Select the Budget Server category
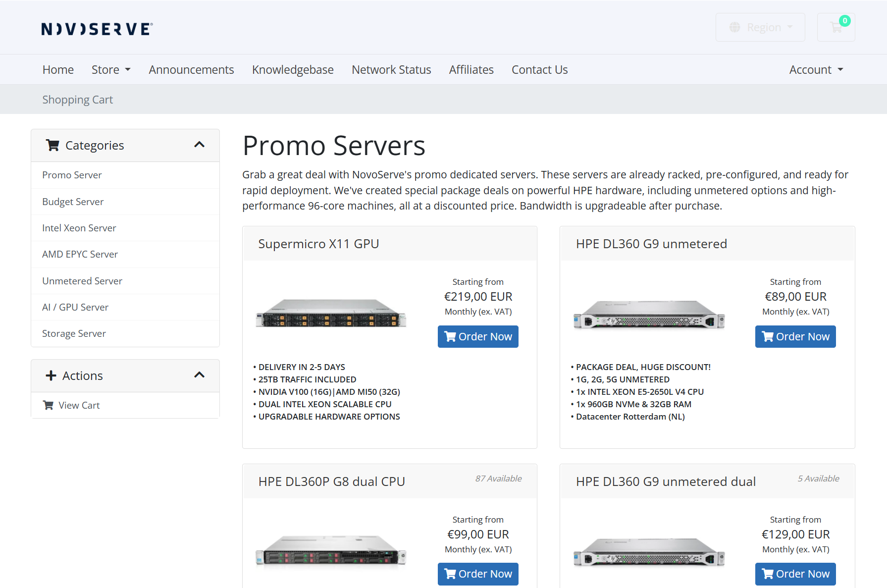The image size is (887, 588). 125,202
